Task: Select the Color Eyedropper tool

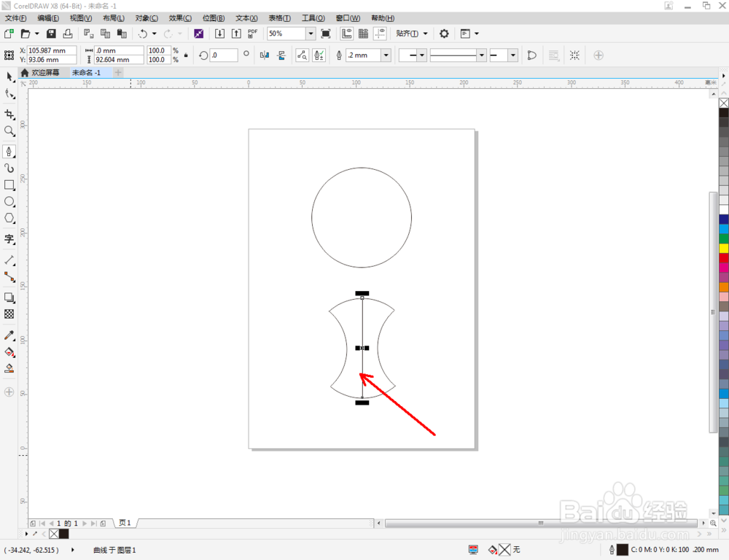Action: click(9, 335)
